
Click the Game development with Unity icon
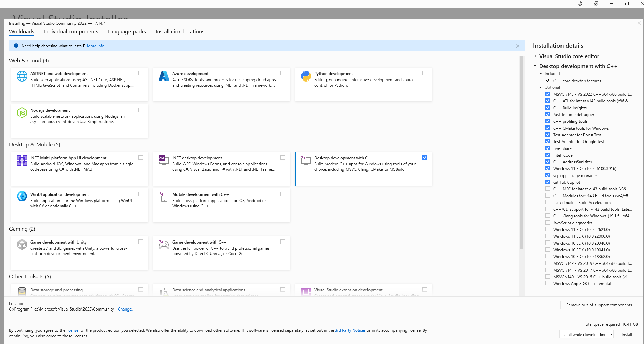[x=22, y=244]
